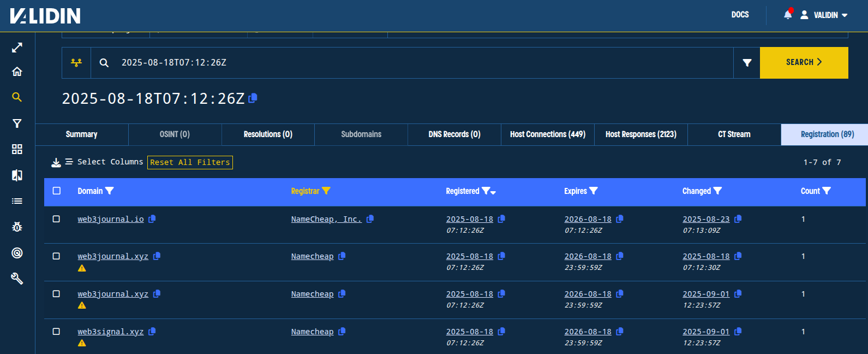The width and height of the screenshot is (868, 354).
Task: Open the Registered column filter
Action: [486, 191]
